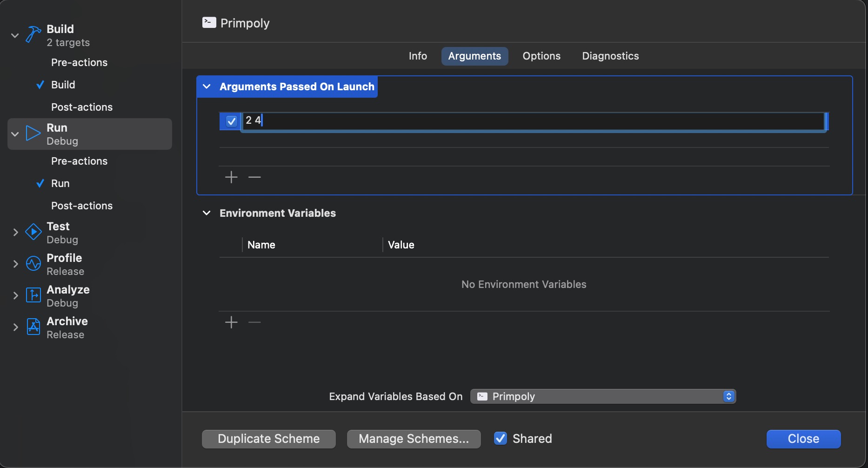
Task: Select the Archive Release scheme action
Action: 90,328
